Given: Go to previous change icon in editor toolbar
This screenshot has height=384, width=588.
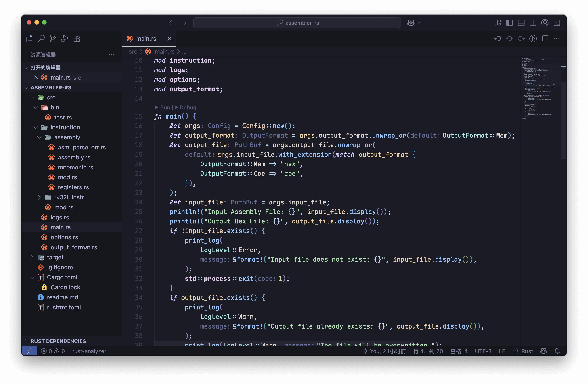Looking at the screenshot, I should point(498,38).
